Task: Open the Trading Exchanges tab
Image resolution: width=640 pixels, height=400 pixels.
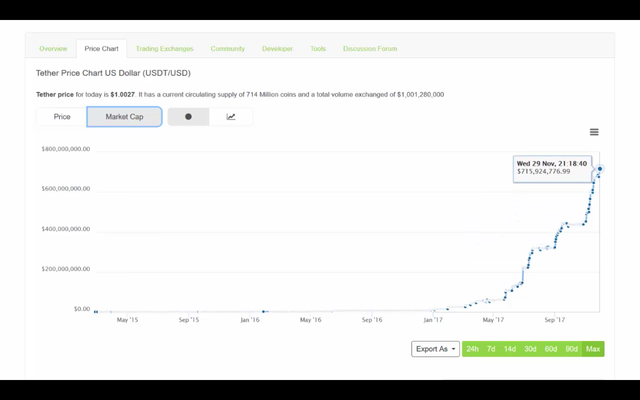Action: [x=164, y=49]
